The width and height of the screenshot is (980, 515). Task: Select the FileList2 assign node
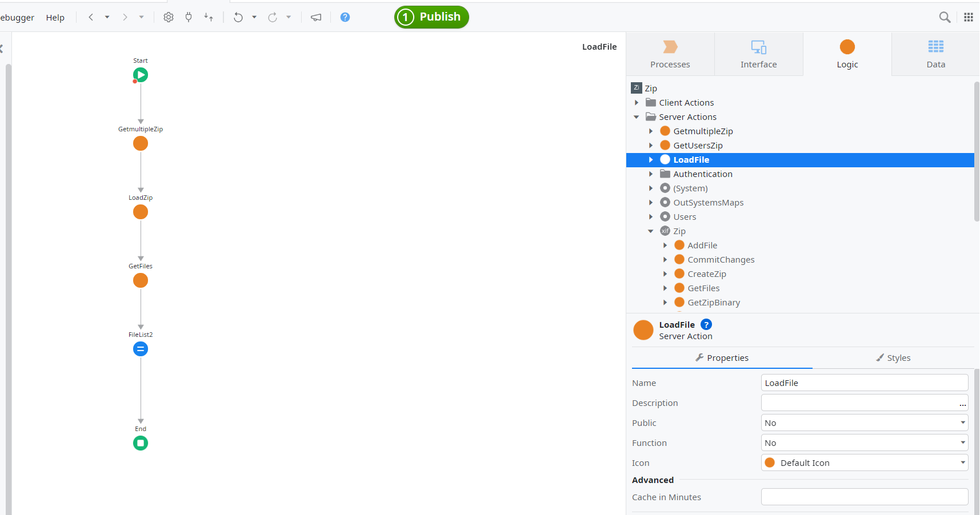point(141,349)
